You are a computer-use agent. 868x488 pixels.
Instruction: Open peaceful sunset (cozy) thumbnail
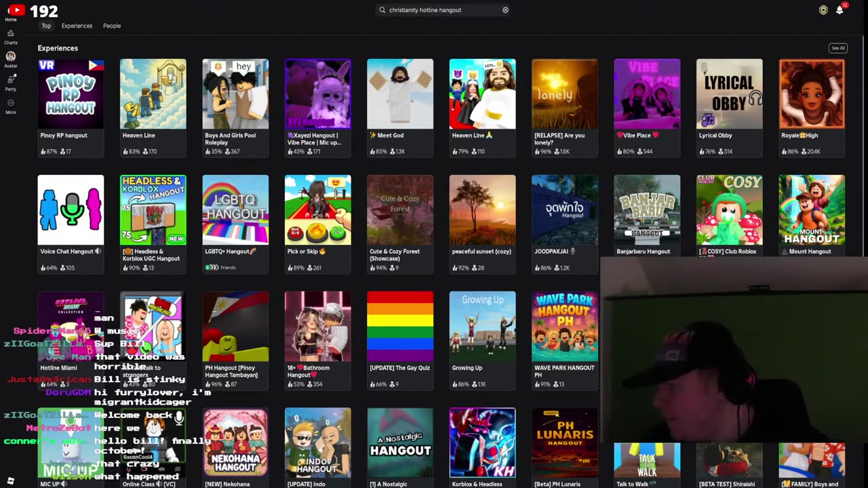click(482, 210)
